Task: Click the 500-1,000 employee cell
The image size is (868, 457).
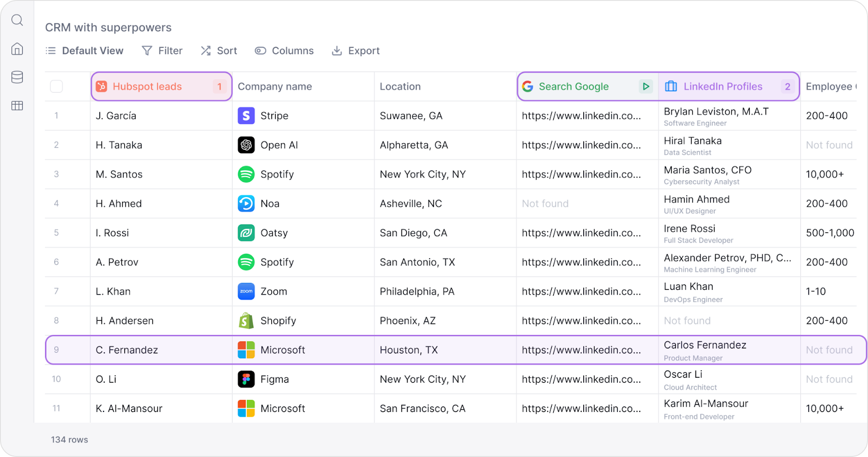Action: tap(830, 233)
